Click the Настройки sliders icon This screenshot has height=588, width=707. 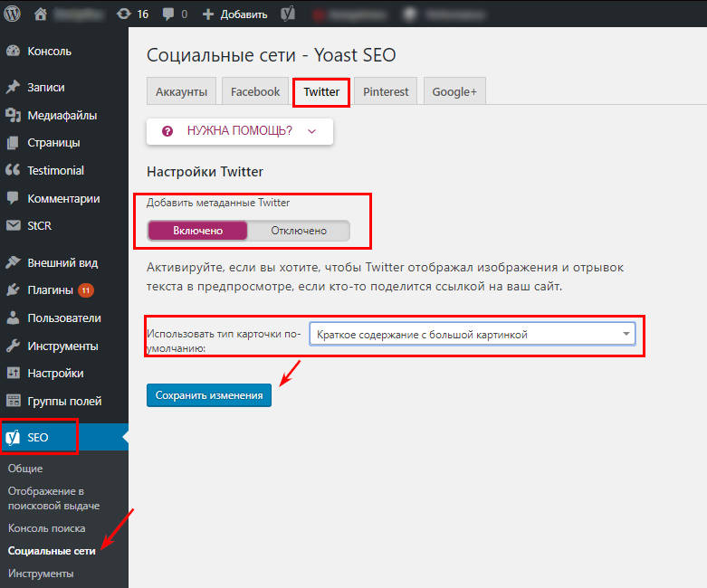tap(13, 373)
